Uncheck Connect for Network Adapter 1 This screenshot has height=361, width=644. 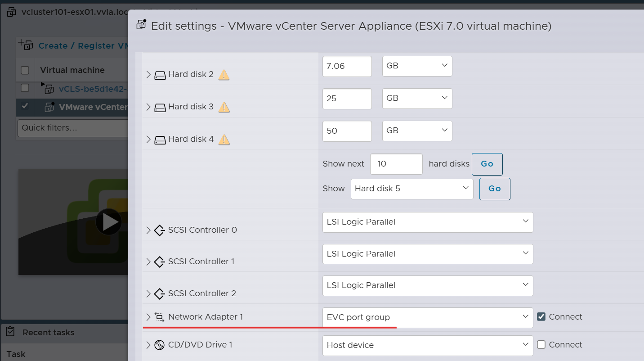click(541, 317)
